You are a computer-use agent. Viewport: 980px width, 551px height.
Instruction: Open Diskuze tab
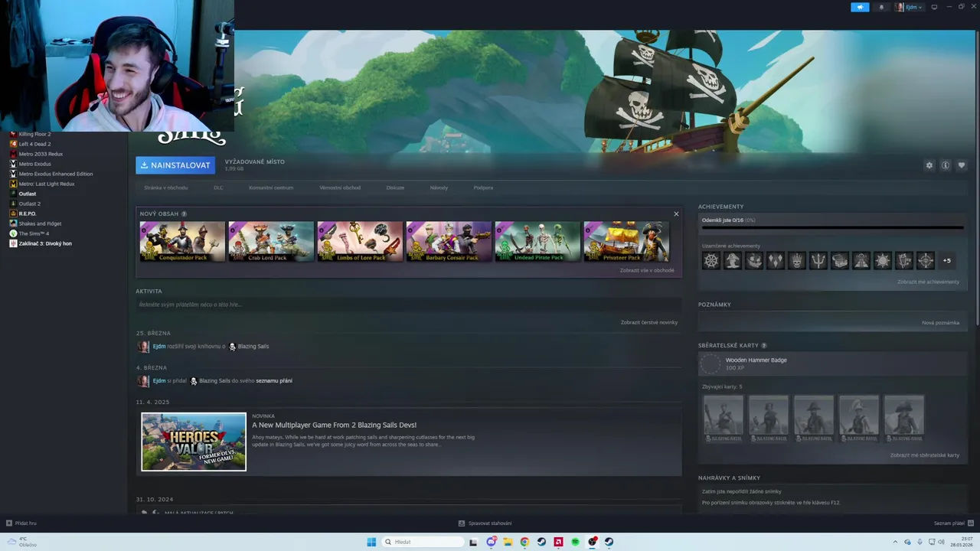[395, 187]
